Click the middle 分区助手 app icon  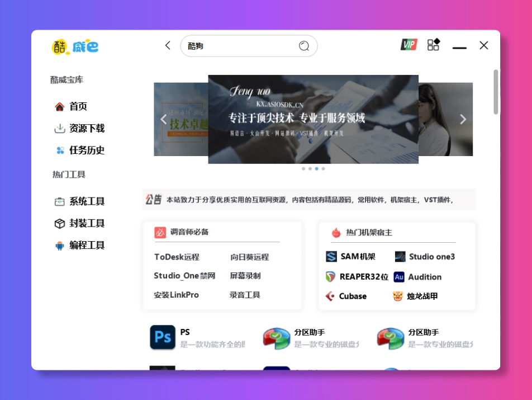click(277, 338)
